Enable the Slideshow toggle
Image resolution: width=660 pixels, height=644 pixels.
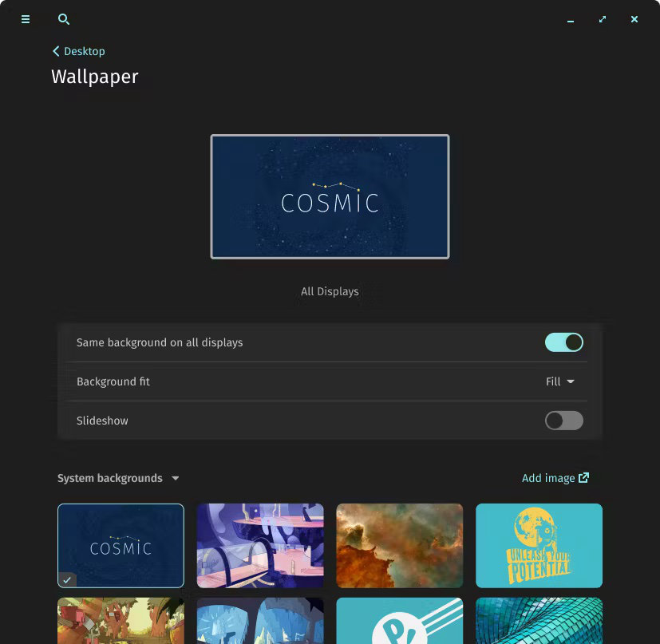[563, 421]
